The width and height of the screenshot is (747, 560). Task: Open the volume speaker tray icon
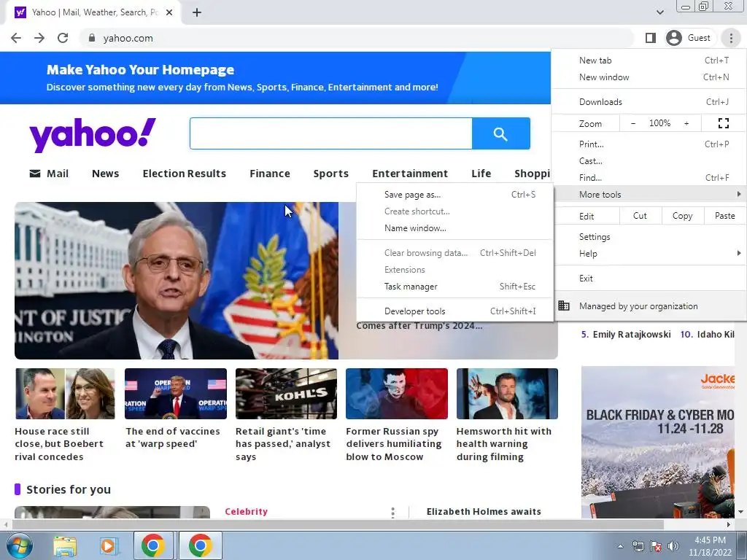tap(673, 547)
